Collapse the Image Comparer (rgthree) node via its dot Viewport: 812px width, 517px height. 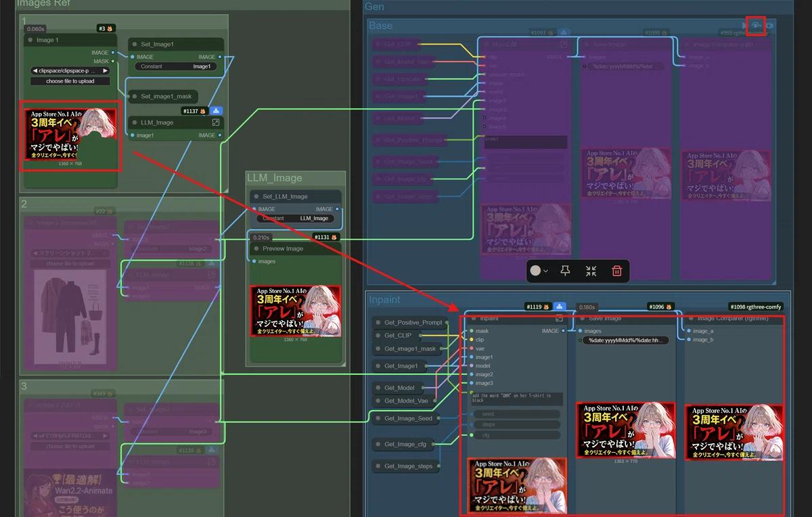coord(690,318)
